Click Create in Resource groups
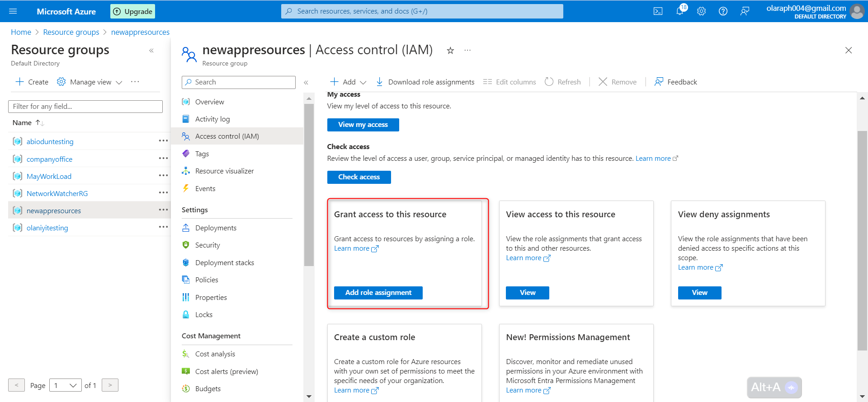868x402 pixels. click(x=32, y=82)
